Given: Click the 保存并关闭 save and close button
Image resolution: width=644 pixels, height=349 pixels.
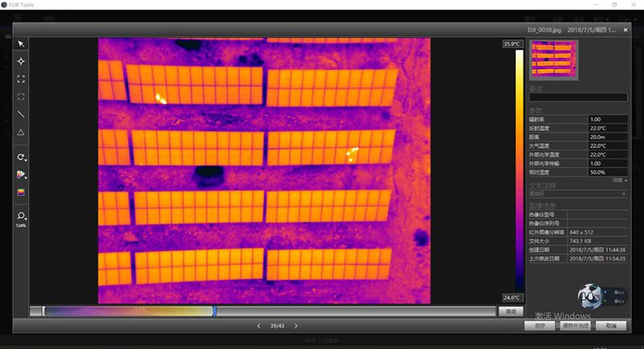Looking at the screenshot, I should point(575,326).
